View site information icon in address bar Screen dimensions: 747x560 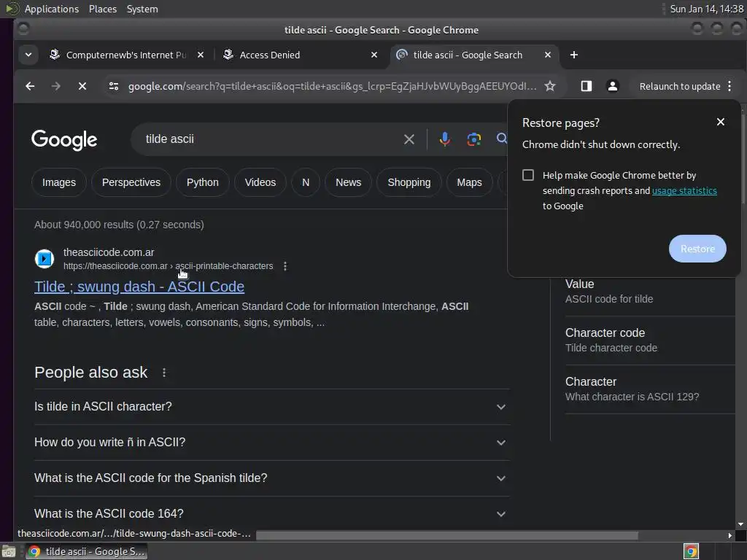point(114,86)
